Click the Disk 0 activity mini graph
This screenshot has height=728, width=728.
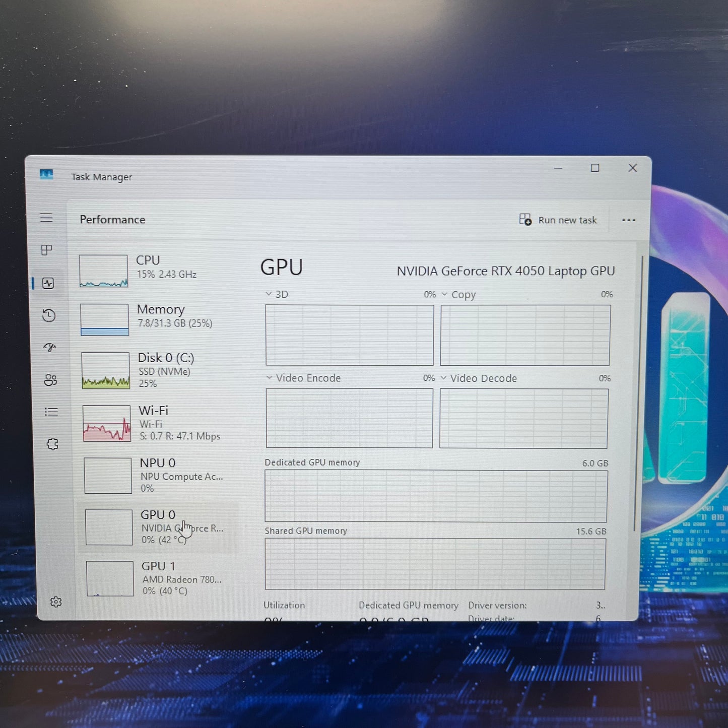(106, 370)
